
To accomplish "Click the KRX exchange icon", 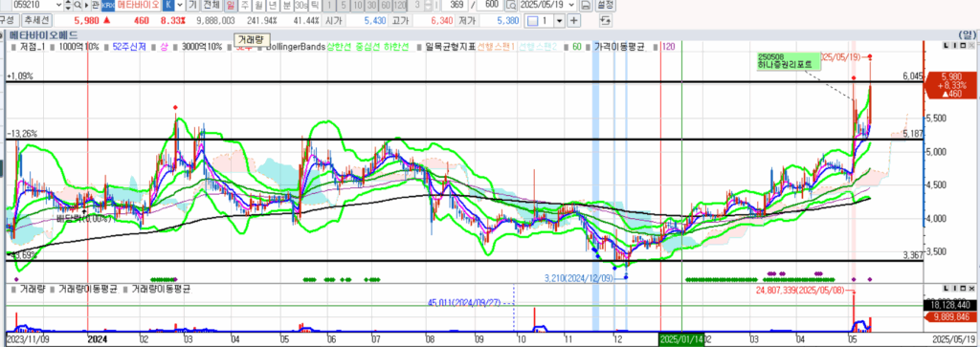I will point(107,5).
